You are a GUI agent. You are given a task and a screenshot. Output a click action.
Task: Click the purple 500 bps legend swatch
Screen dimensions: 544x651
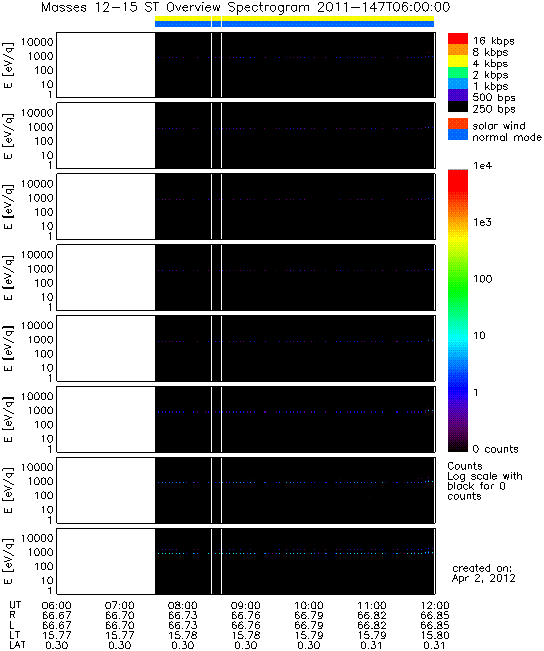click(458, 95)
